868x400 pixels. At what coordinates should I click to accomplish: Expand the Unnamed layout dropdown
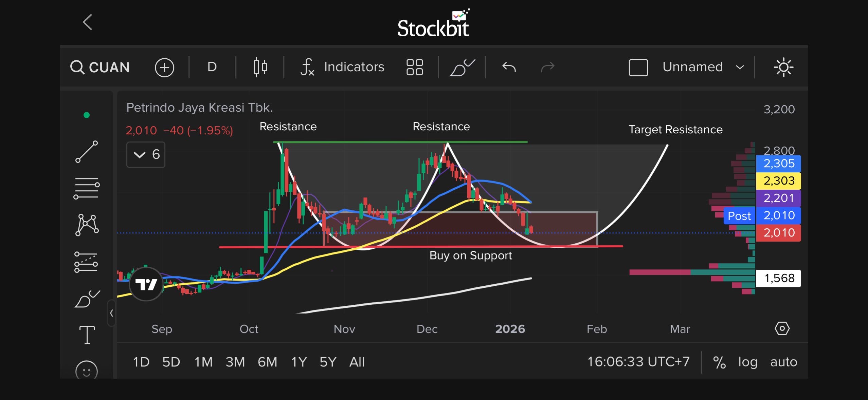(740, 67)
